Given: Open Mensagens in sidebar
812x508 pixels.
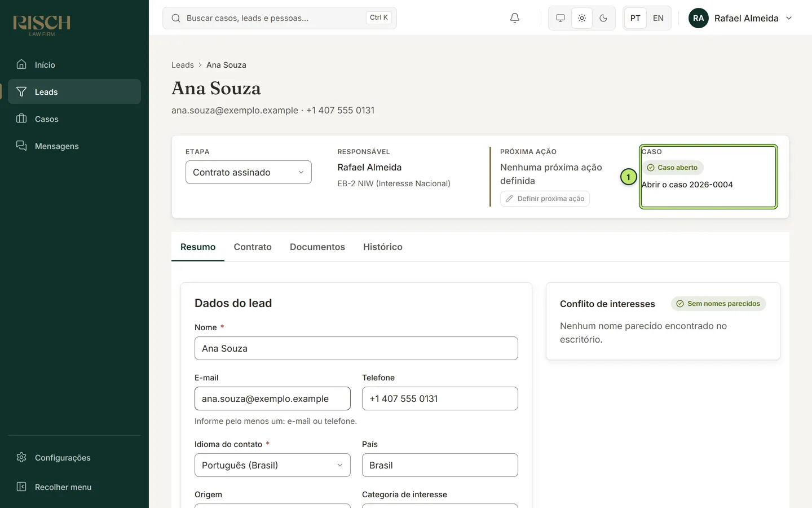Looking at the screenshot, I should pyautogui.click(x=74, y=146).
